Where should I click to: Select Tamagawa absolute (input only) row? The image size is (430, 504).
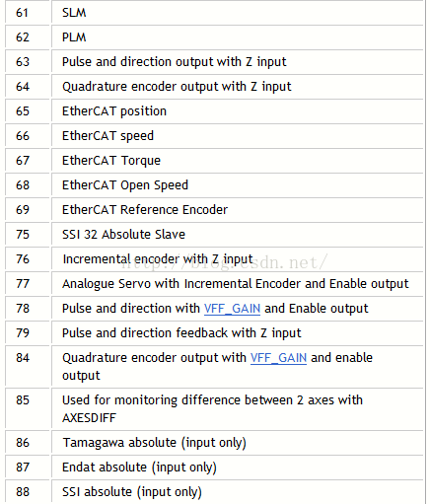(x=214, y=443)
